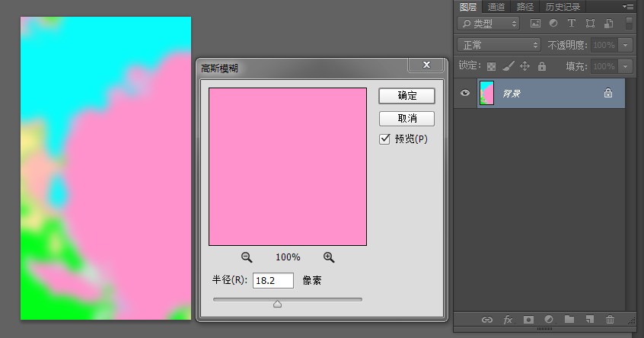Switch to the 通道 tab
Image resolution: width=644 pixels, height=338 pixels.
pyautogui.click(x=496, y=7)
